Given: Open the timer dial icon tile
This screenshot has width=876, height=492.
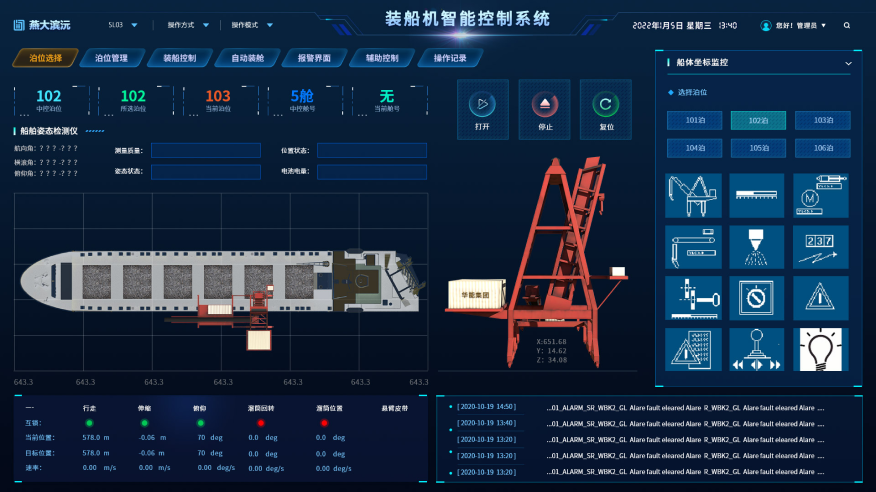Looking at the screenshot, I should (x=756, y=298).
